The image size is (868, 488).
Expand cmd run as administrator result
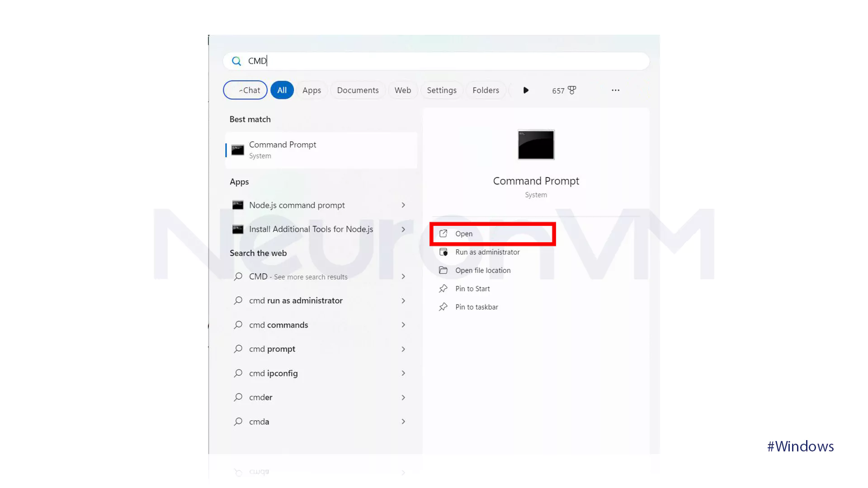[403, 300]
